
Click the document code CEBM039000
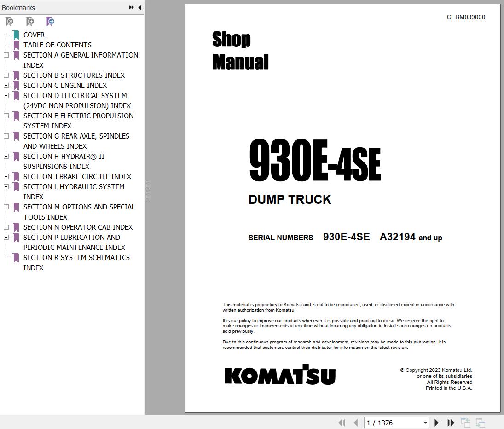[x=466, y=17]
